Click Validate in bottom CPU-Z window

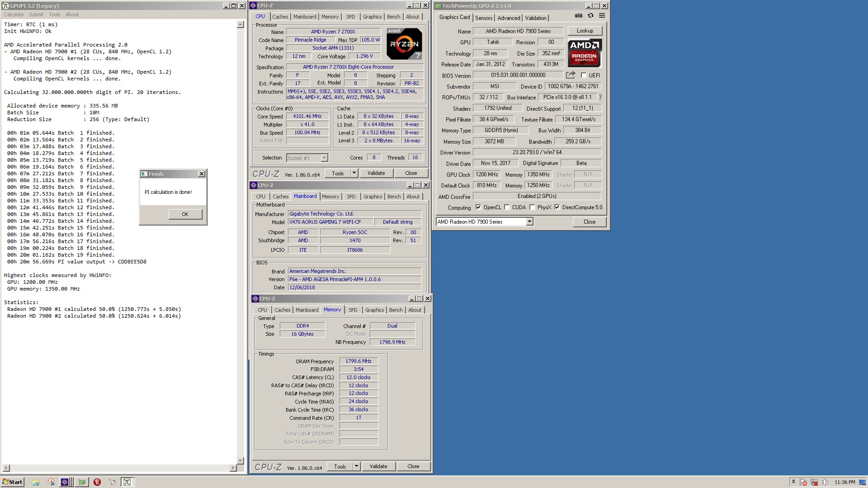[378, 466]
